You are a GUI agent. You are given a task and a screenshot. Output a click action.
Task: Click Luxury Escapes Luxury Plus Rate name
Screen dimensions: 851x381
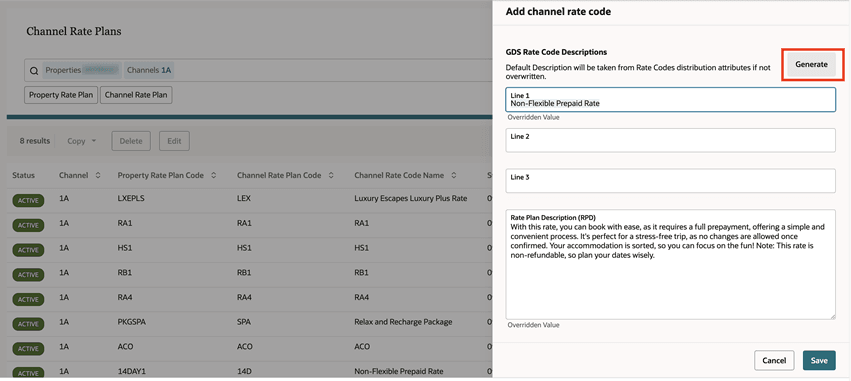[x=411, y=199]
